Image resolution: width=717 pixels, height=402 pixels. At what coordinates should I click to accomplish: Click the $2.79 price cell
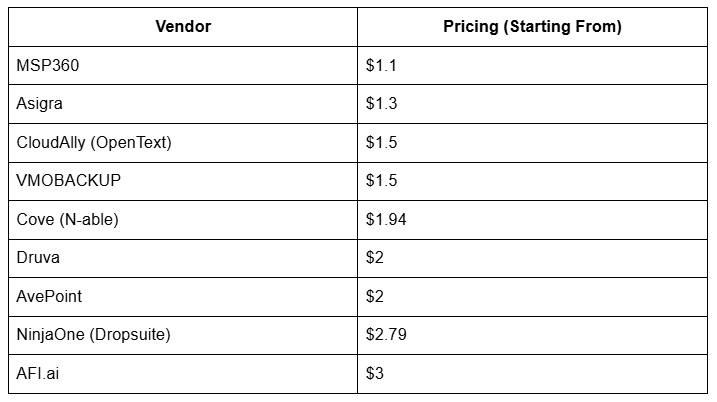pos(387,335)
